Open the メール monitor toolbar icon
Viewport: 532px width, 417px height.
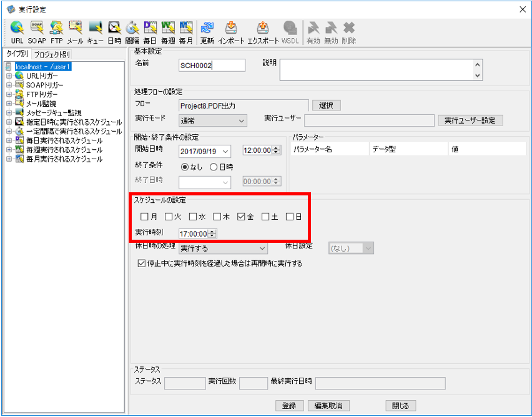75,32
